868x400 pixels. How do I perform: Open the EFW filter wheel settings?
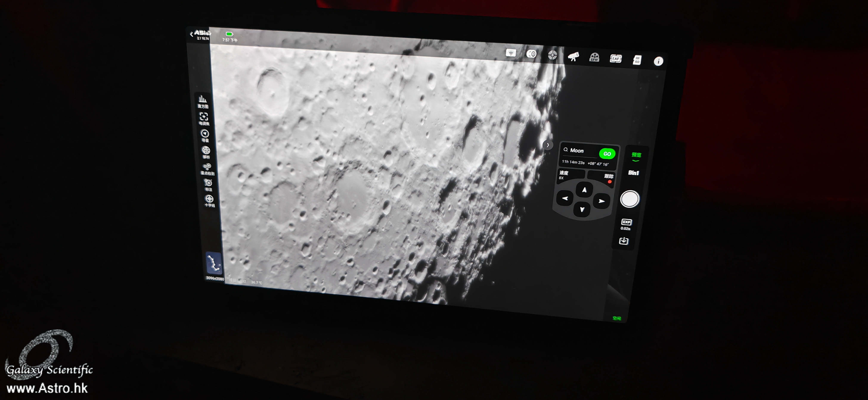[x=594, y=58]
